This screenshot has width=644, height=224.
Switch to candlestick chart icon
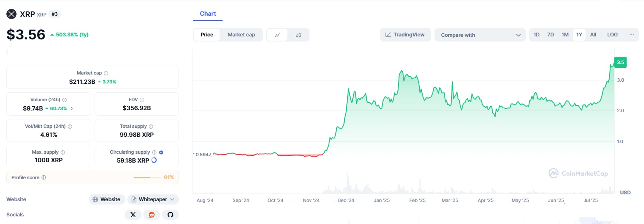point(298,35)
